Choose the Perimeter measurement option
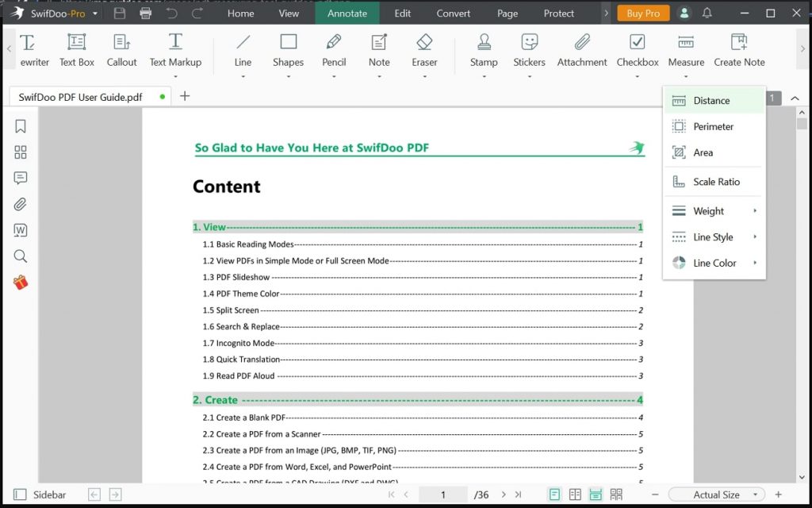812x508 pixels. pos(712,126)
